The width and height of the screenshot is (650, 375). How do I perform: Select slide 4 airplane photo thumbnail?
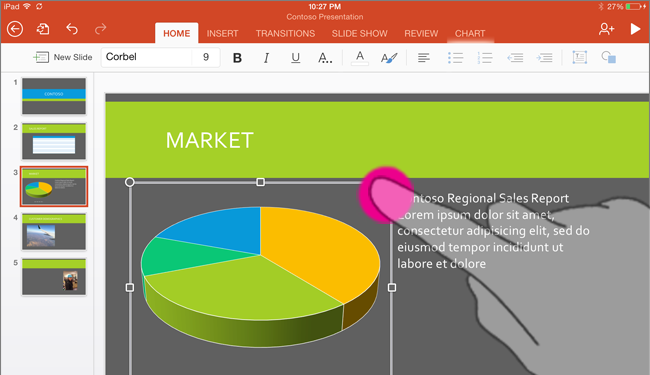(54, 232)
